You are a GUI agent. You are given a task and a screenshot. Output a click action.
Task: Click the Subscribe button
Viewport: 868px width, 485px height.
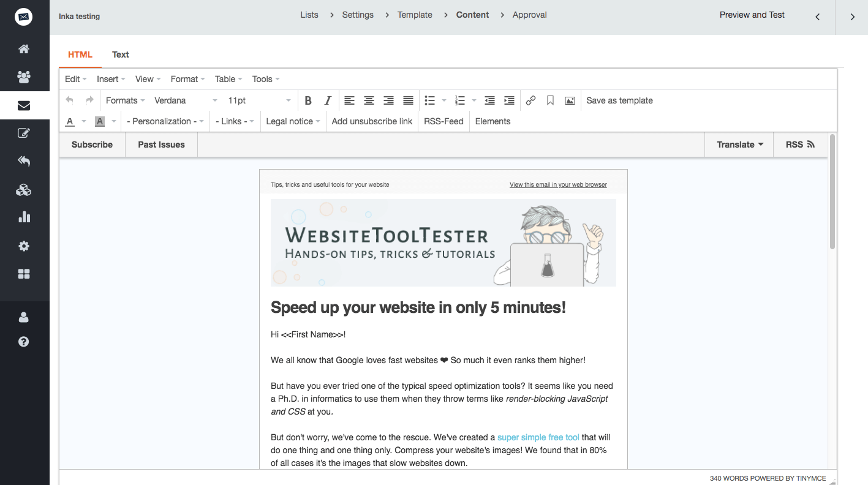[x=92, y=145]
